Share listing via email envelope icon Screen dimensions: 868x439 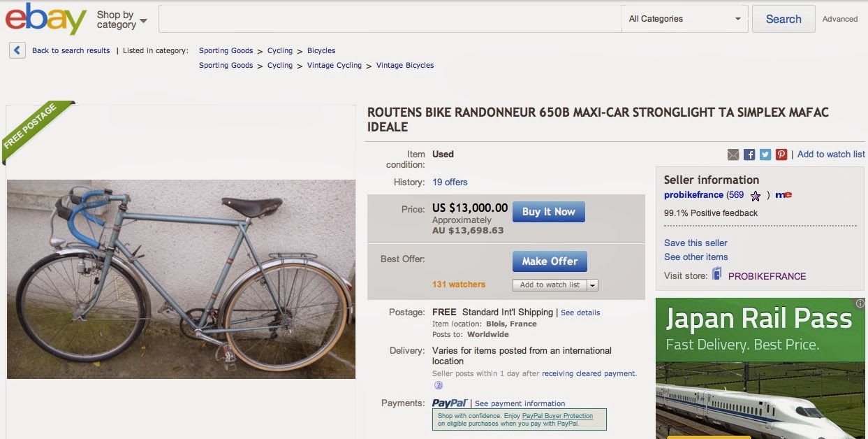tap(733, 154)
